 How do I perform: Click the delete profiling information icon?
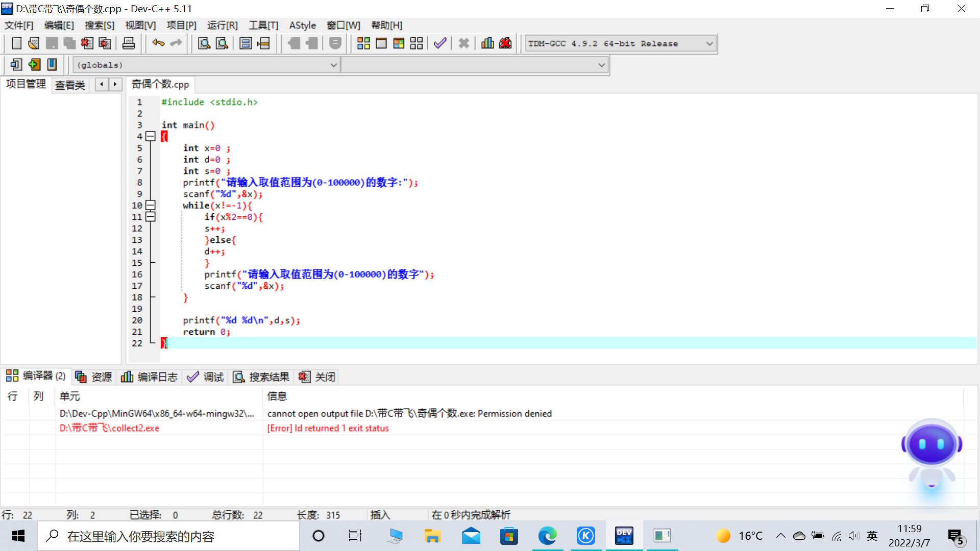505,43
